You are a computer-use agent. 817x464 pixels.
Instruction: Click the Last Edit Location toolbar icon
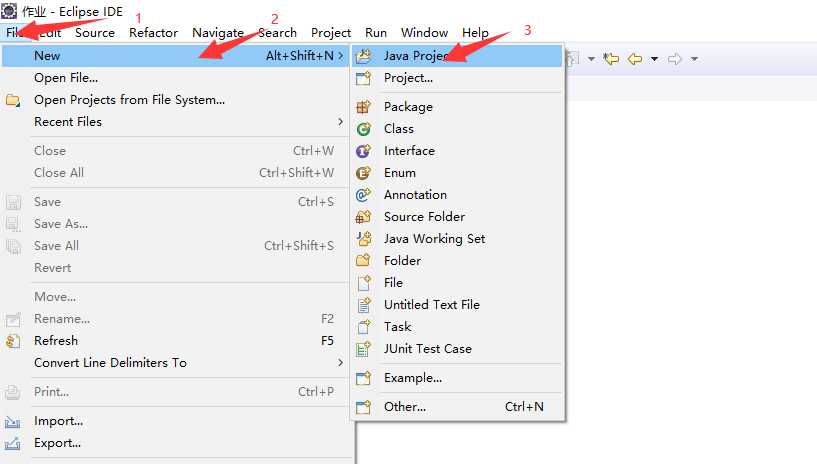(611, 59)
